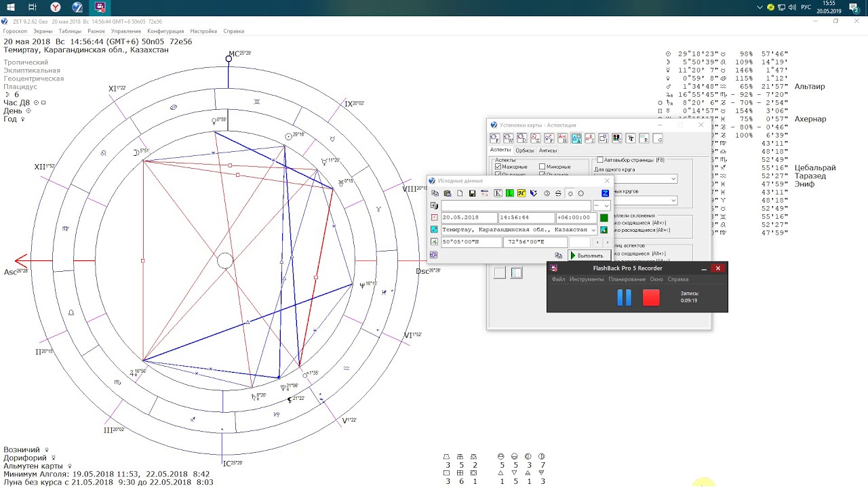Click the Выполнить button
Viewport: 868px width, 488px height.
tap(589, 256)
